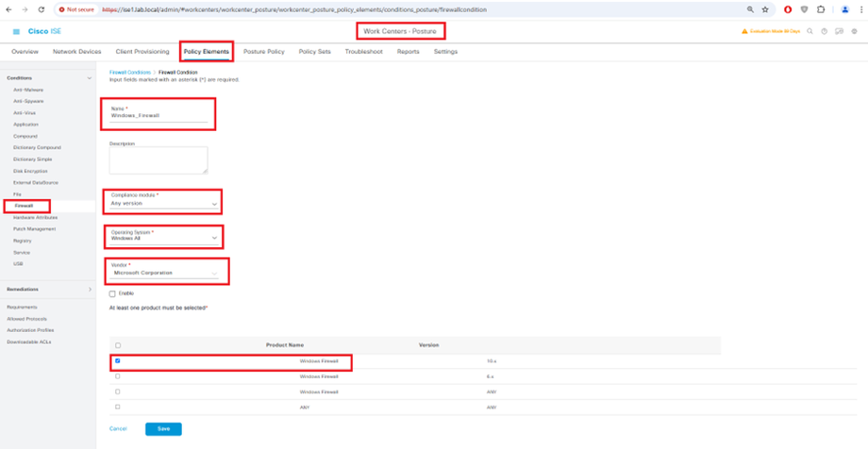
Task: Open the ISE header search icon
Action: coord(810,31)
